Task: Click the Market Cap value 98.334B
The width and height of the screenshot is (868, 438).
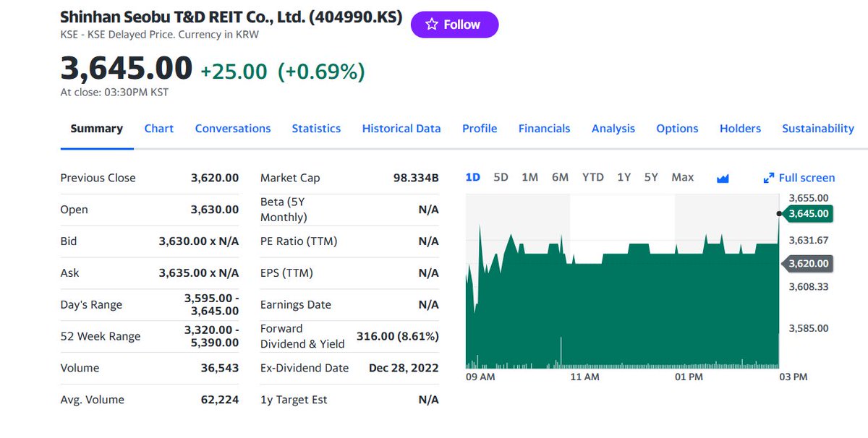Action: click(x=416, y=178)
